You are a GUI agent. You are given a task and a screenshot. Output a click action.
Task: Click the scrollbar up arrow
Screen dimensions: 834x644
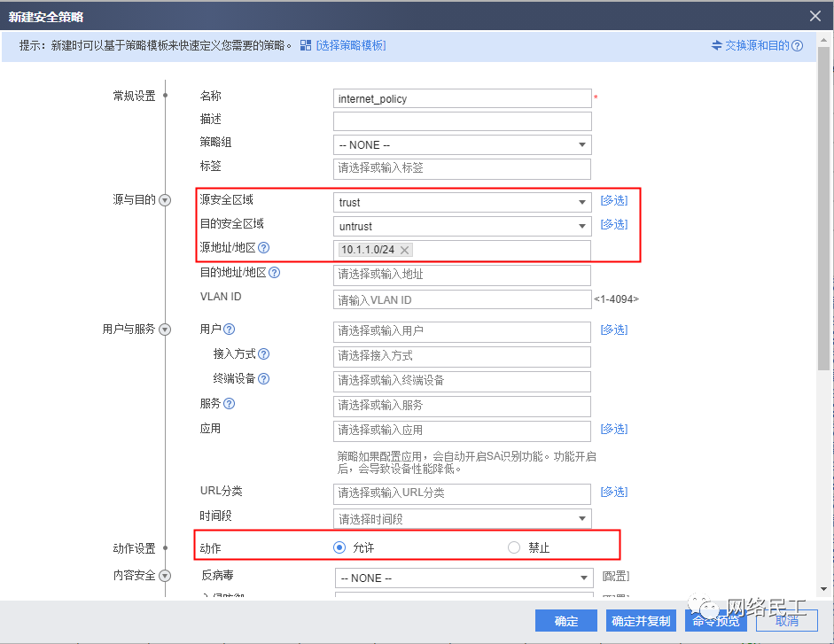click(824, 40)
